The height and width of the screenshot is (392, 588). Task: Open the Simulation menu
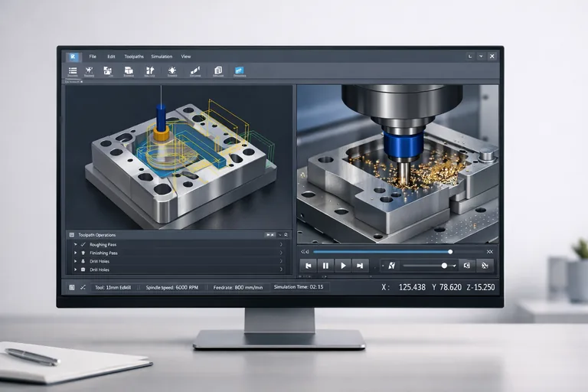tap(162, 57)
